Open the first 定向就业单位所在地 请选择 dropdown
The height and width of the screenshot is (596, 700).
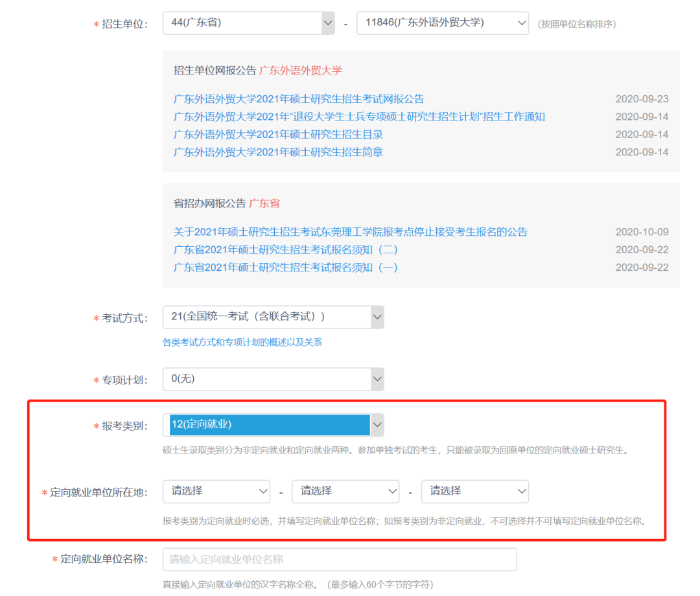coord(216,492)
